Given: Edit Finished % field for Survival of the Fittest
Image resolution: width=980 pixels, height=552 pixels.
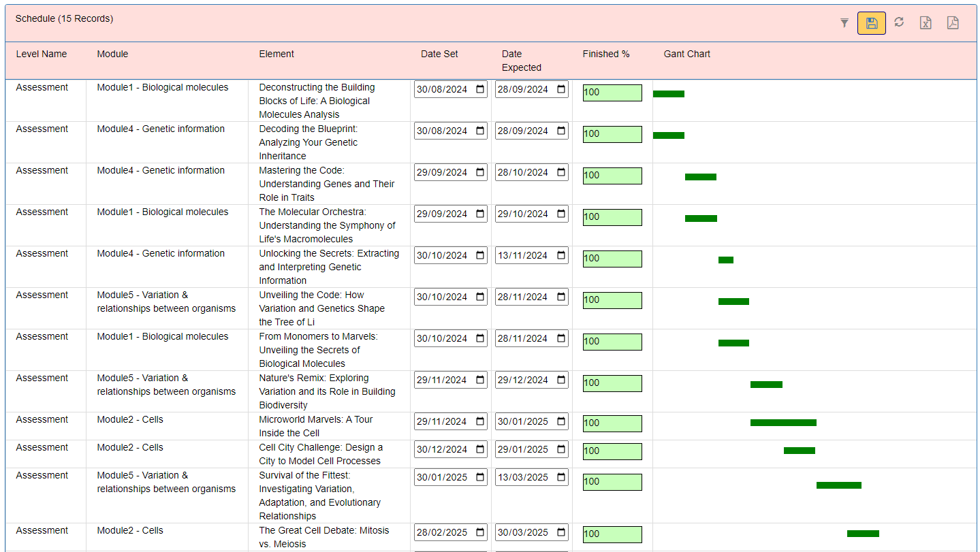Looking at the screenshot, I should [612, 482].
